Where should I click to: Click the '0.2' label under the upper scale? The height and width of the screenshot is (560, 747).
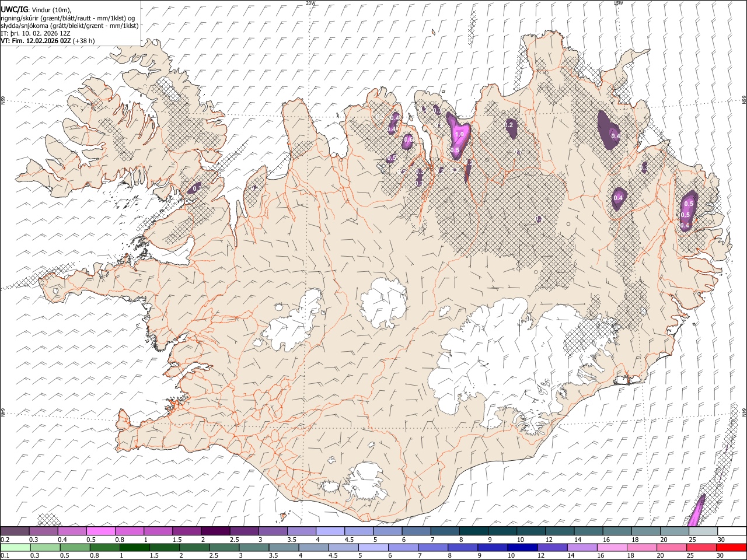point(5,539)
